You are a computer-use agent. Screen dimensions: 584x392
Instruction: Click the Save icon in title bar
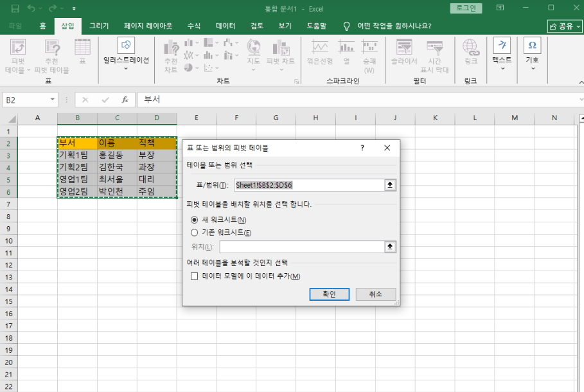[15, 8]
